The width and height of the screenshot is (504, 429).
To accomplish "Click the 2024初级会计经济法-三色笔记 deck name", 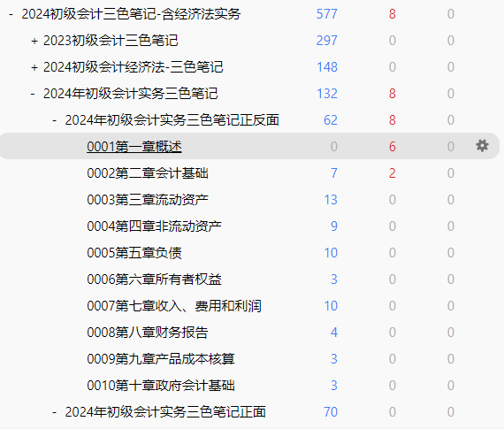I will click(133, 67).
